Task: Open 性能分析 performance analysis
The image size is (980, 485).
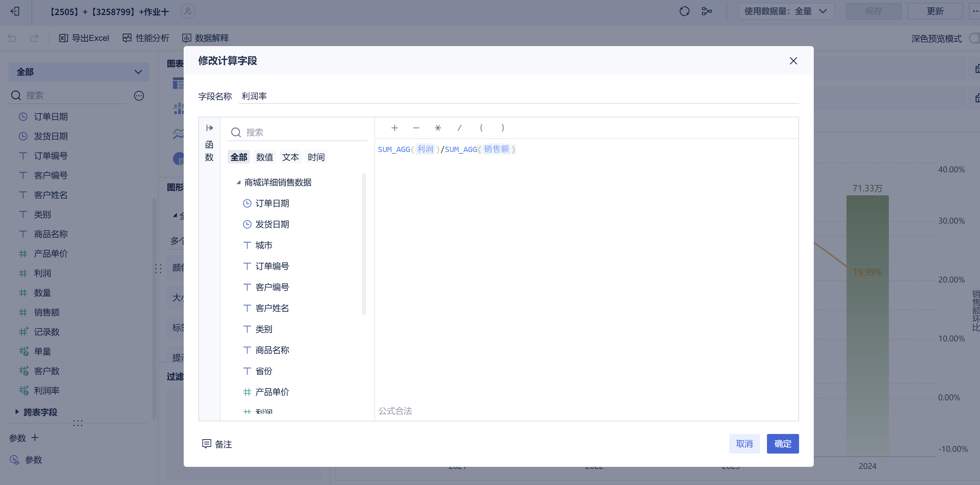Action: (x=146, y=38)
